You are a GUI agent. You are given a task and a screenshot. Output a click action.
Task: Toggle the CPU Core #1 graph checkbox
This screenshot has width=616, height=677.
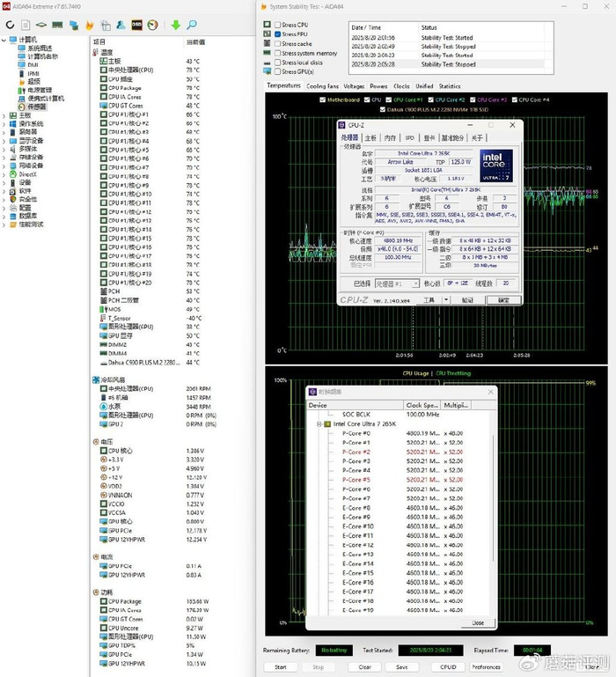388,99
